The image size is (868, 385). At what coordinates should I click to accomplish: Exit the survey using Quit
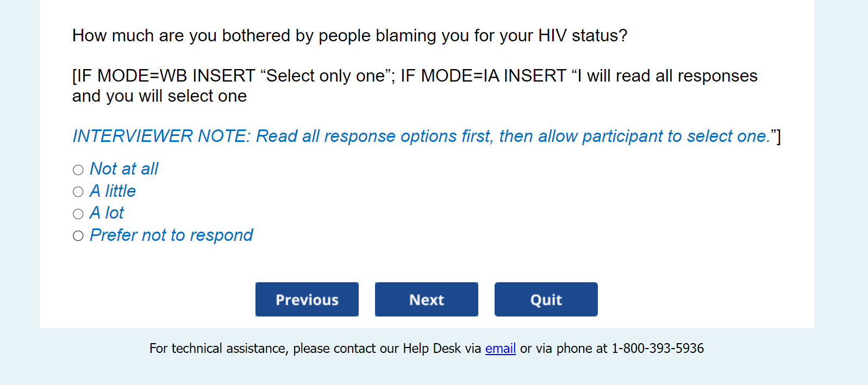(x=546, y=299)
